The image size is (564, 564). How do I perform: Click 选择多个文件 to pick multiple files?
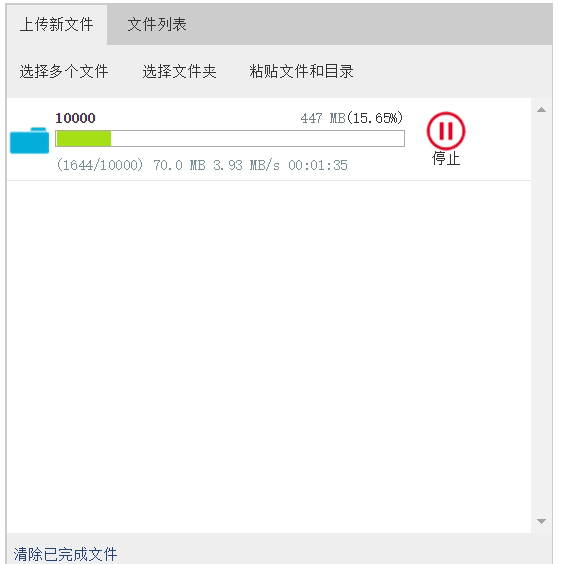coord(64,71)
